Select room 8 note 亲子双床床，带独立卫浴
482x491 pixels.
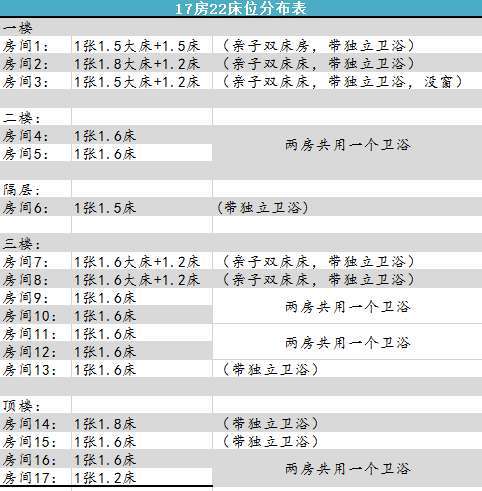[347, 279]
